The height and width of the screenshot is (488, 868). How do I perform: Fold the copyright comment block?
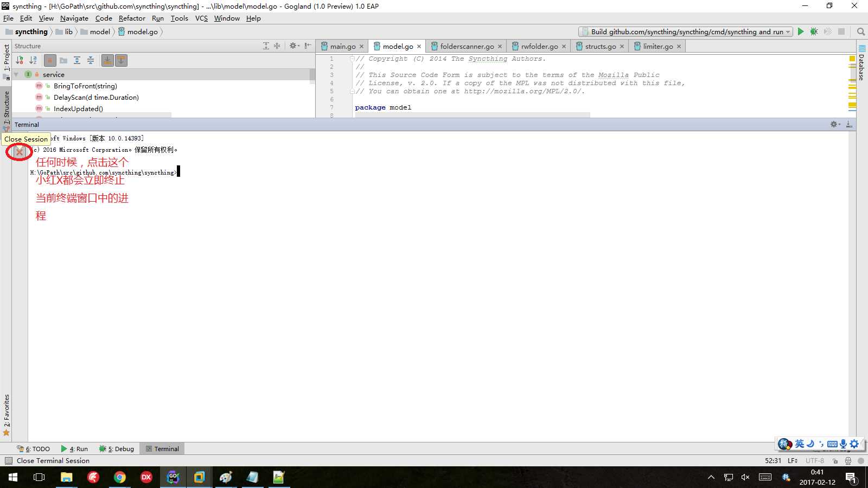pyautogui.click(x=352, y=59)
